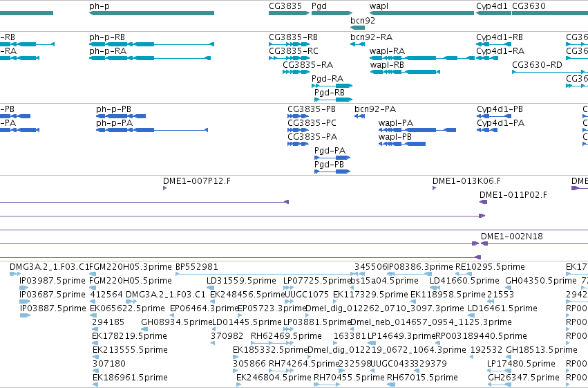Click transcript Cyp4d1-RA
Screen dimensions: 588x388
[x=487, y=58]
